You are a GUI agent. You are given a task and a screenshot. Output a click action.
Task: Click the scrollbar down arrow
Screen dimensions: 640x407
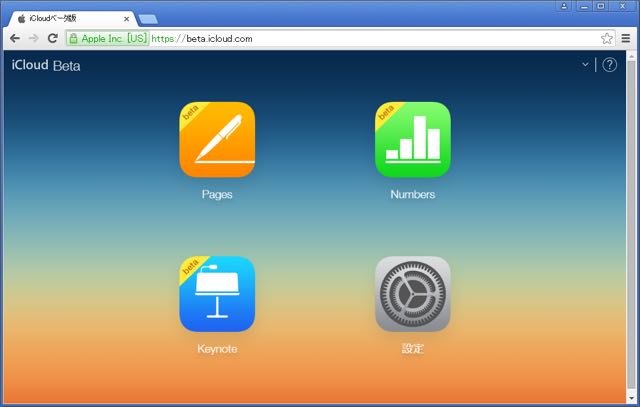pyautogui.click(x=631, y=398)
